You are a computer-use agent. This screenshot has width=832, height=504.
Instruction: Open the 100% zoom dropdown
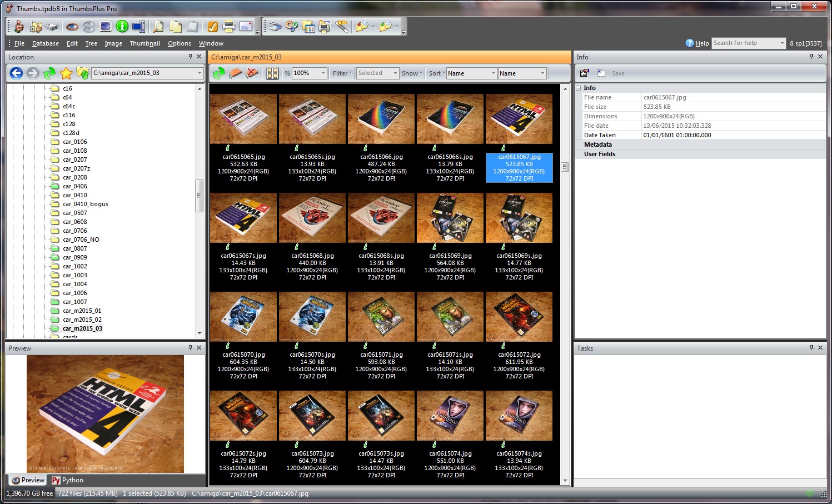(x=323, y=73)
